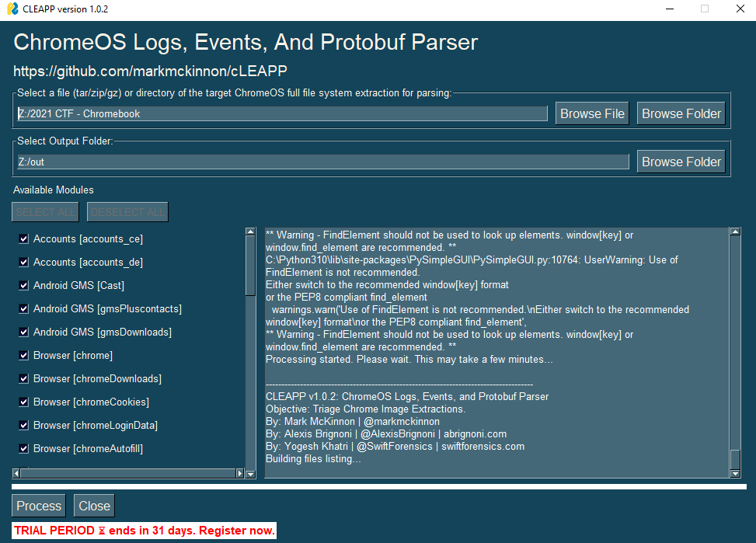
Task: Click 'Processing started. Please wait' log line
Action: [409, 359]
